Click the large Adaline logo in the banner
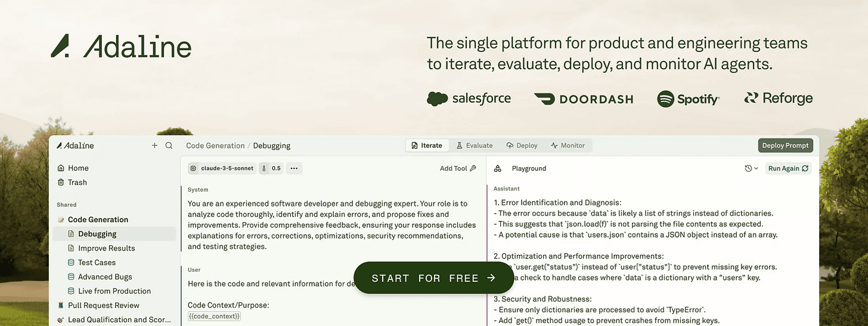The image size is (868, 326). pyautogui.click(x=121, y=47)
